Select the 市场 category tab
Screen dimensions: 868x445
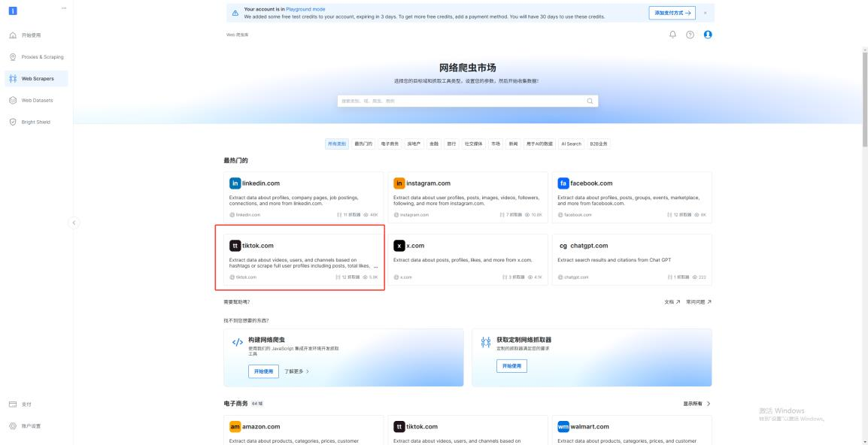click(496, 144)
